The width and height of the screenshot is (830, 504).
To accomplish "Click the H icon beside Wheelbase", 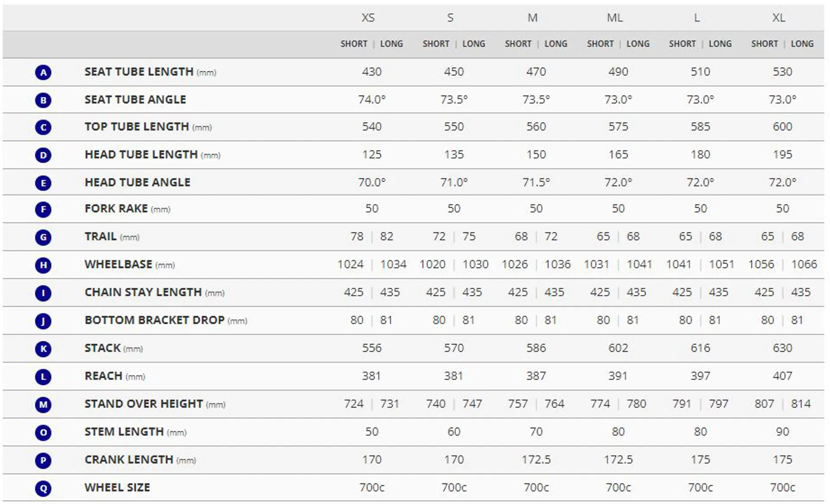I will pos(43,265).
